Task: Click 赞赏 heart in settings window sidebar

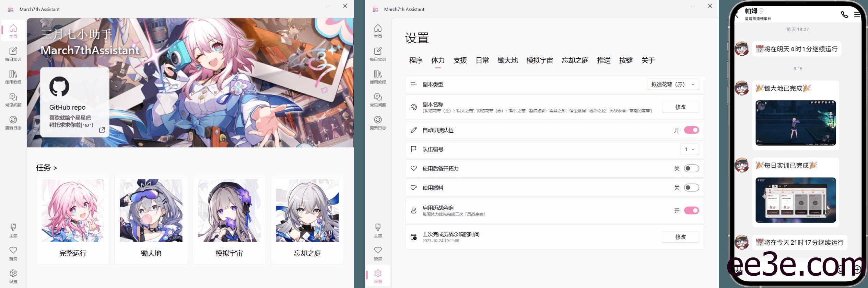Action: click(378, 253)
